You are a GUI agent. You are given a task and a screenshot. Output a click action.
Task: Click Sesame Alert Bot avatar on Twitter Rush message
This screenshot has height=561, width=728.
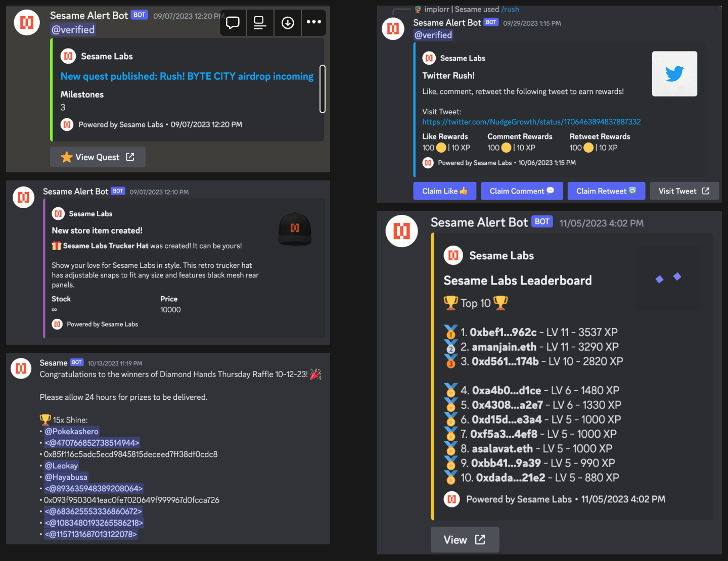(x=393, y=29)
